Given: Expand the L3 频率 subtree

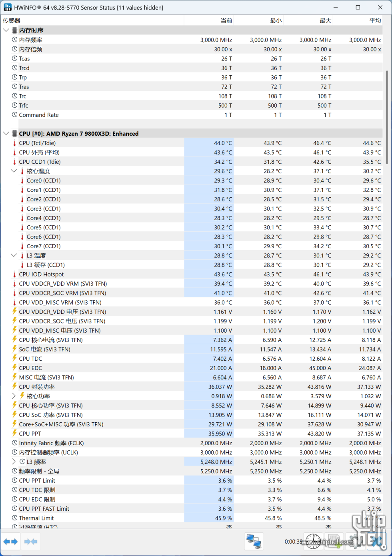Looking at the screenshot, I should tap(14, 462).
